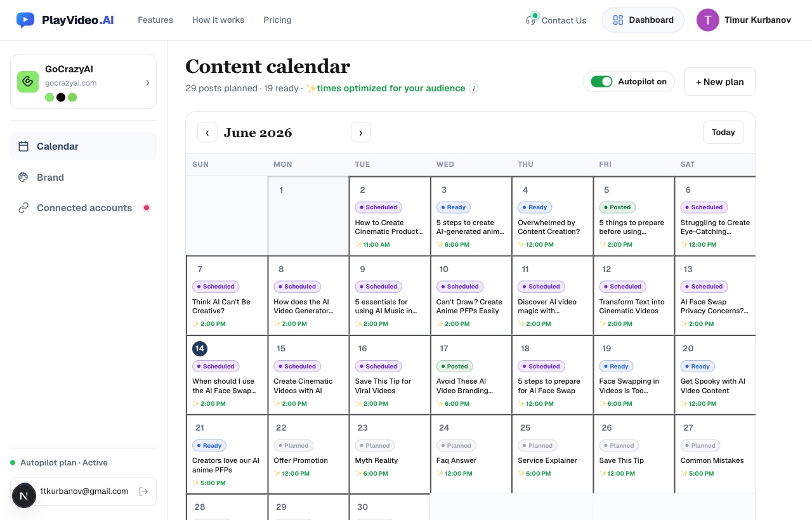Click the Timur Kurbanov profile name
Image resolution: width=812 pixels, height=520 pixels.
pyautogui.click(x=757, y=20)
